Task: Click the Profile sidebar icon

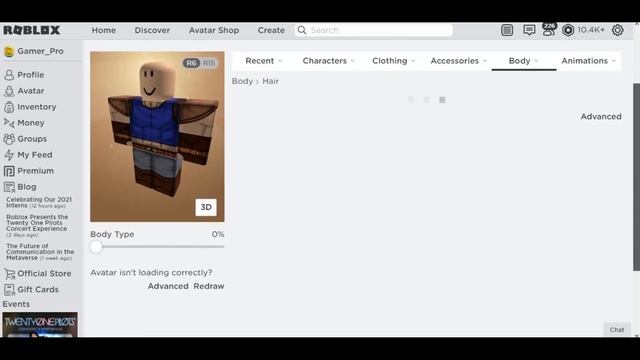Action: (9, 75)
